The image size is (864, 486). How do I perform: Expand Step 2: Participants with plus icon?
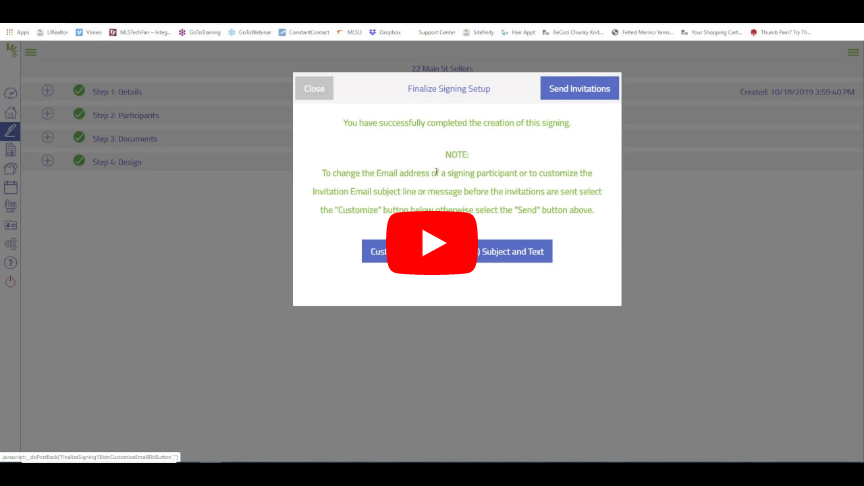(x=47, y=114)
